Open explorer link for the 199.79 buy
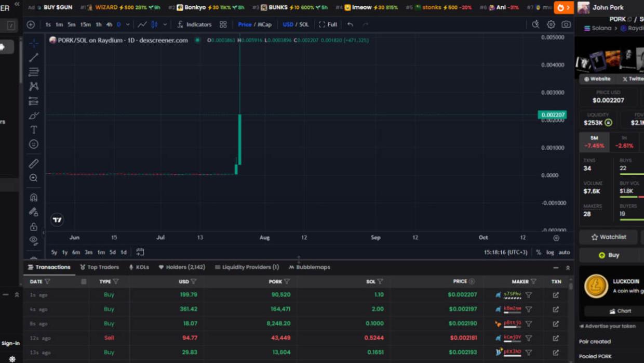The width and height of the screenshot is (644, 363). [x=556, y=295]
